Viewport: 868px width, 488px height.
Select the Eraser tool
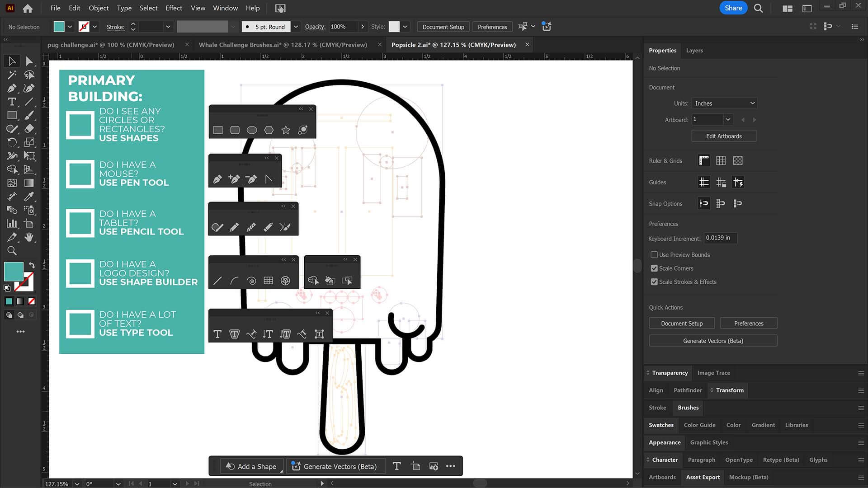[x=29, y=129]
